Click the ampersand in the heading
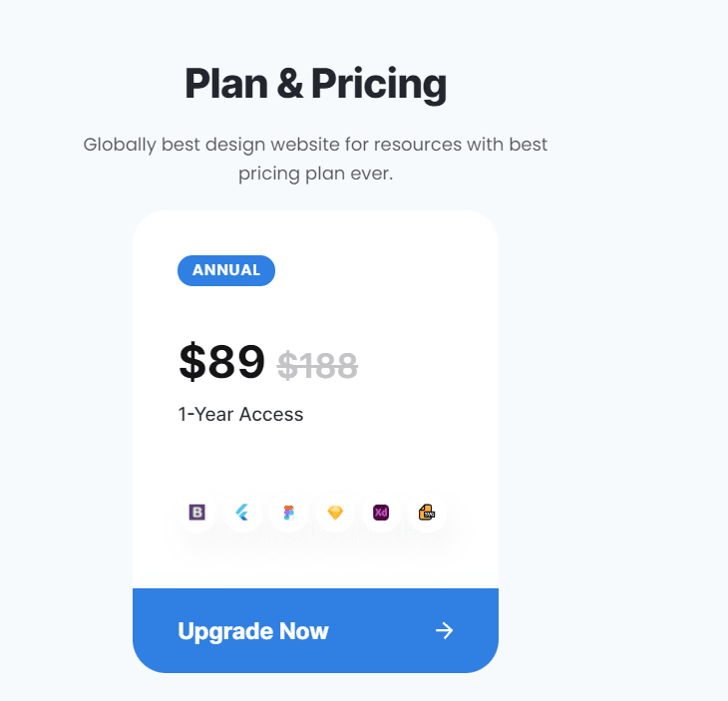The image size is (728, 701). point(290,84)
